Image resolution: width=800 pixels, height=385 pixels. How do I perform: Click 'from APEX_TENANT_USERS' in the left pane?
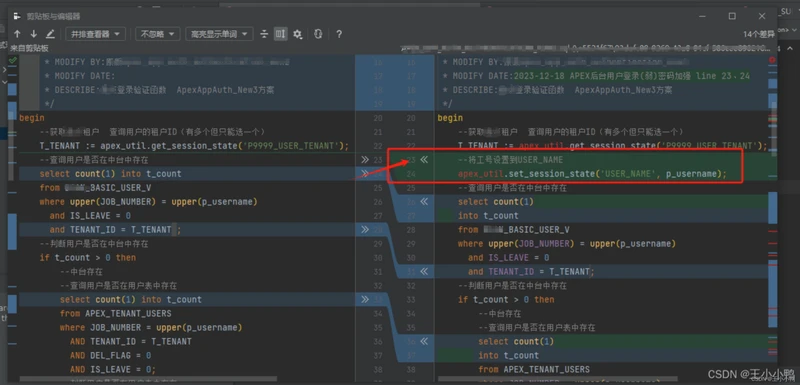coord(116,313)
